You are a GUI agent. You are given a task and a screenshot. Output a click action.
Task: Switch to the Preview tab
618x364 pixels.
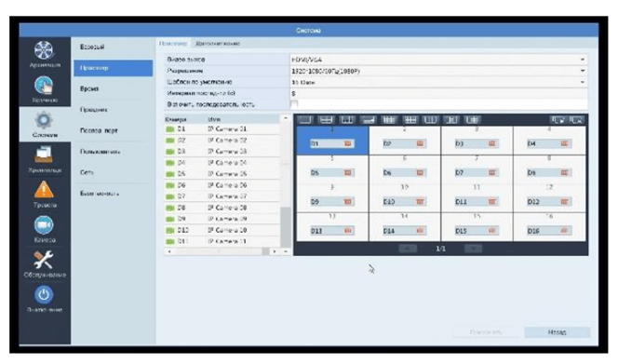[173, 44]
